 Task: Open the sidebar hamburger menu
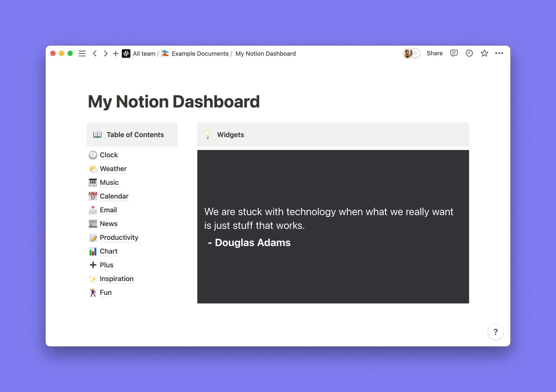point(82,53)
